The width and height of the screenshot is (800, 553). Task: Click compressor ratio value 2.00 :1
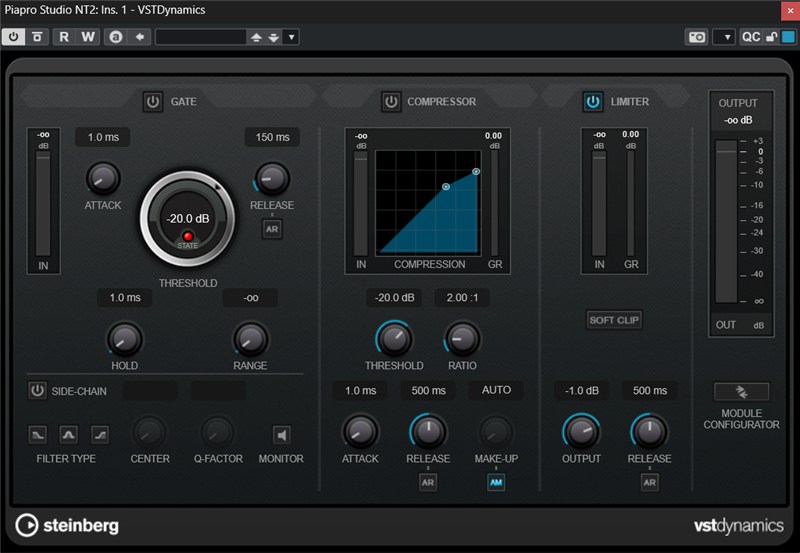[462, 297]
